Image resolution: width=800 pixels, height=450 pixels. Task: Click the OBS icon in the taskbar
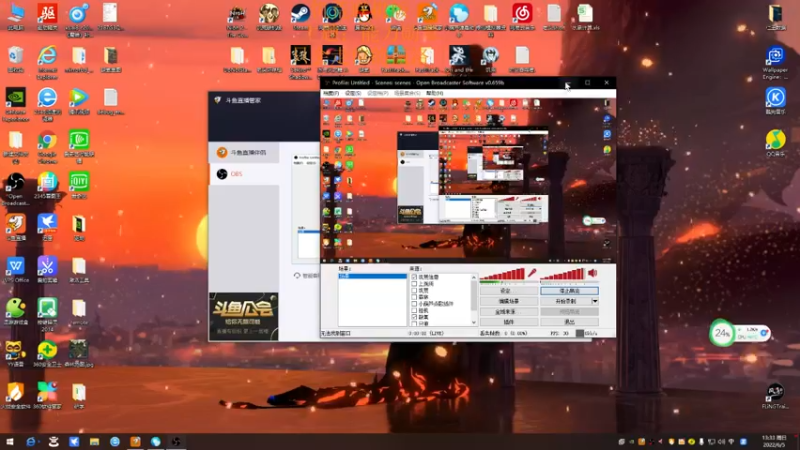coord(176,441)
